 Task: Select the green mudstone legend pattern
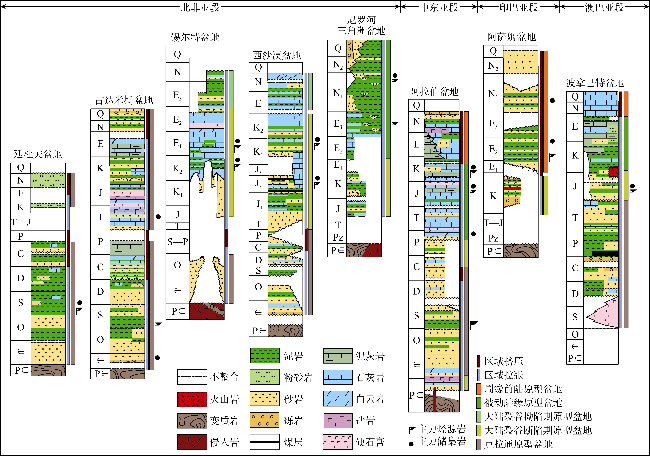(263, 356)
